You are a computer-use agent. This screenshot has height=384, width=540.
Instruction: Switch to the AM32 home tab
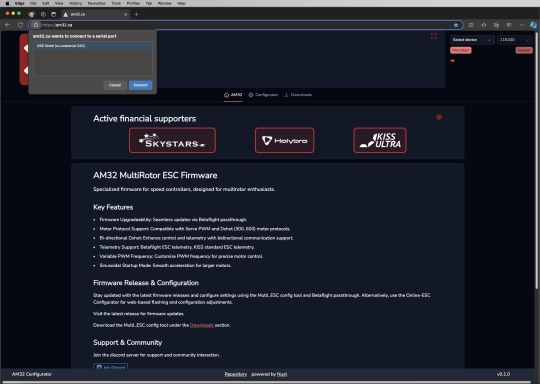click(233, 95)
